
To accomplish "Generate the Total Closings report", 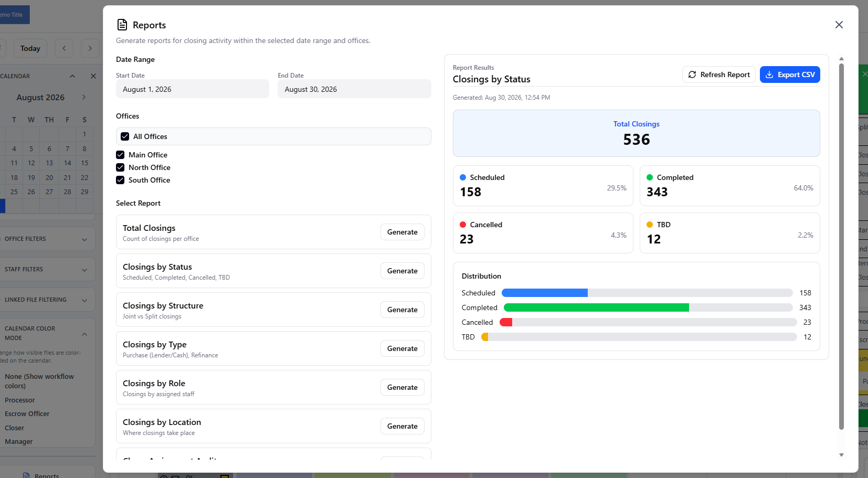I will pos(403,232).
